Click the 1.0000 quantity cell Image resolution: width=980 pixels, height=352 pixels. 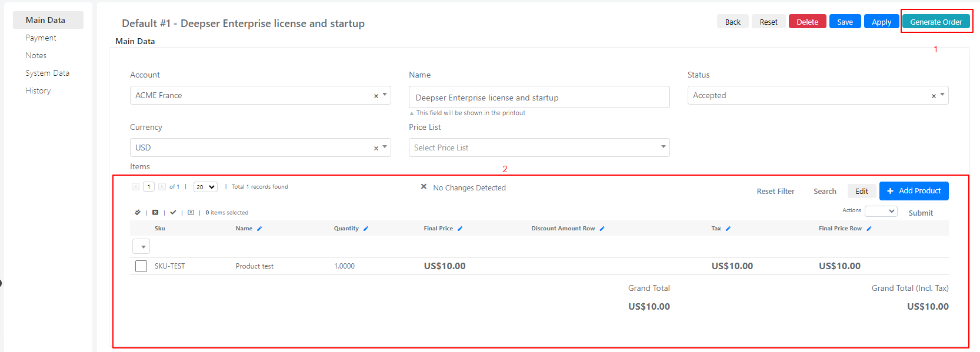pyautogui.click(x=344, y=266)
